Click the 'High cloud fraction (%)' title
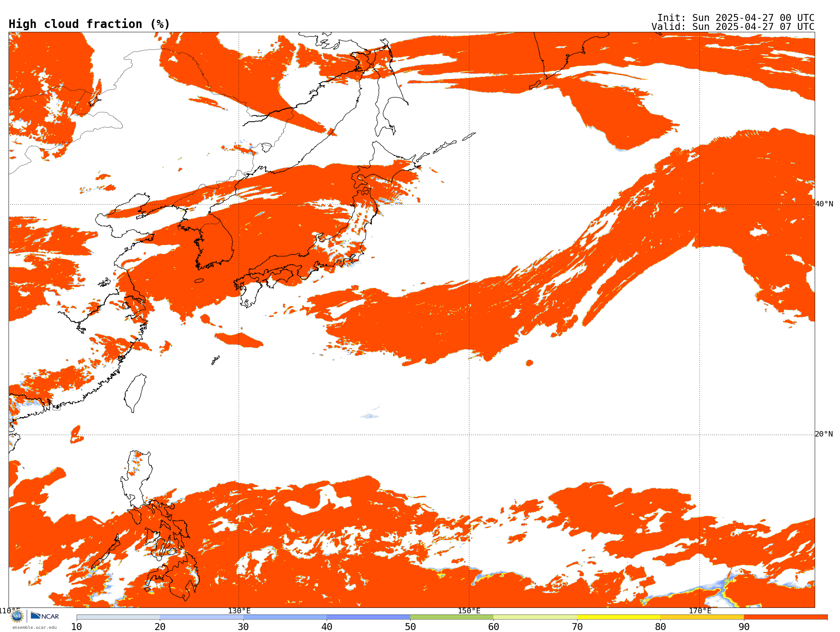Screen dimensions: 840x632 click(x=89, y=24)
